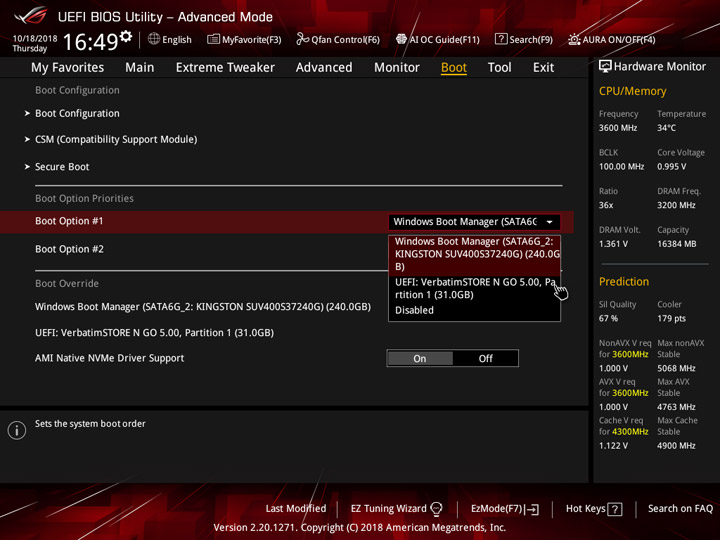Viewport: 720px width, 540px height.
Task: Select the Boot Option #1 label
Action: point(69,221)
